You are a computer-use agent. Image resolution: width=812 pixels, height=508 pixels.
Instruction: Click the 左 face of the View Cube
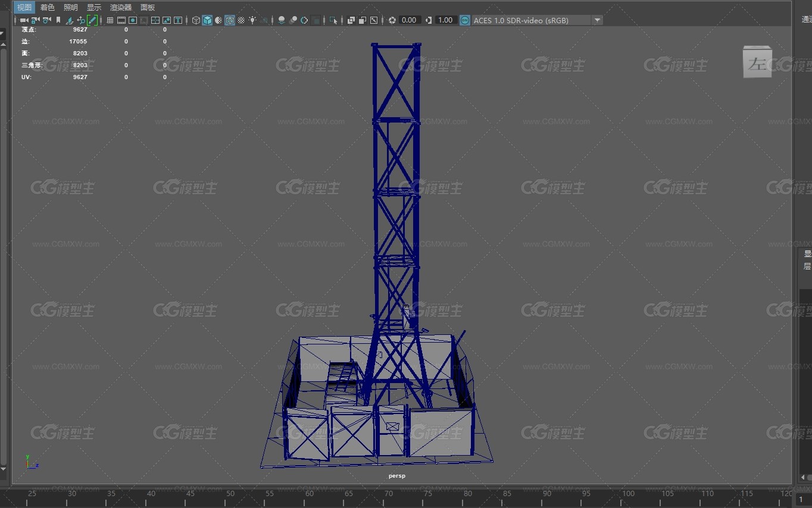pyautogui.click(x=757, y=63)
